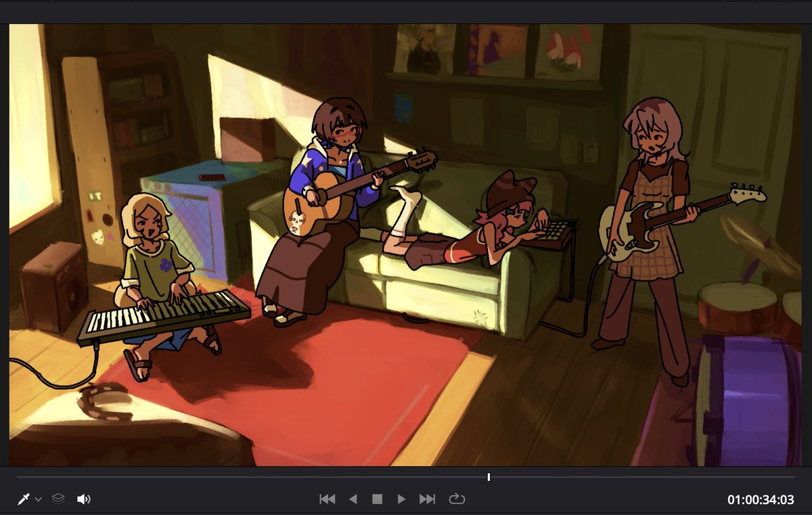Image resolution: width=812 pixels, height=515 pixels.
Task: Click the playhead on the scrubber bar
Action: click(489, 477)
